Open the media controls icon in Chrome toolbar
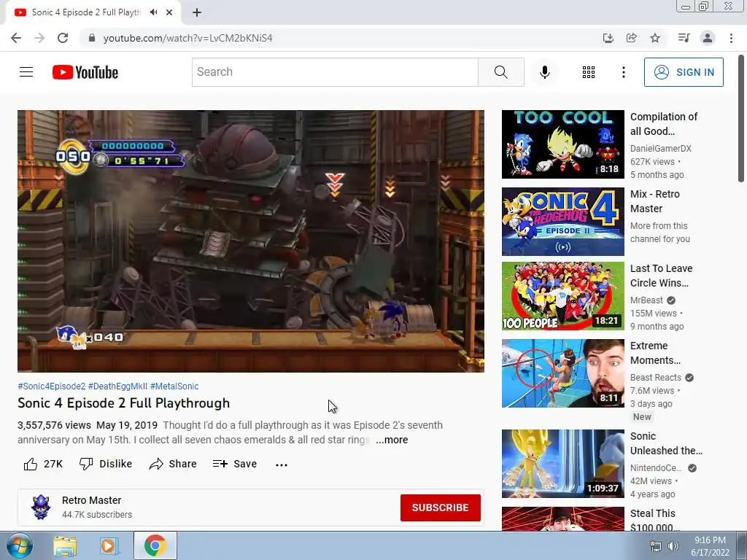Image resolution: width=747 pixels, height=560 pixels. pos(684,38)
